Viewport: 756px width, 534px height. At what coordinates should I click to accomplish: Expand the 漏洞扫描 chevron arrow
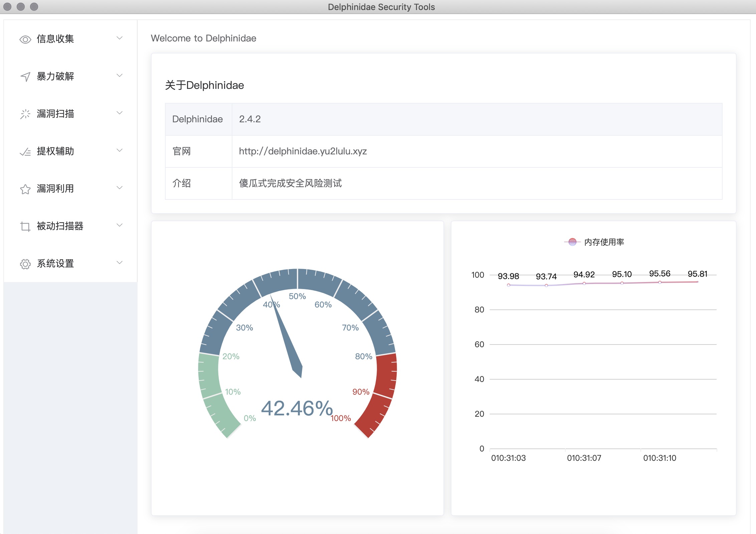click(120, 113)
